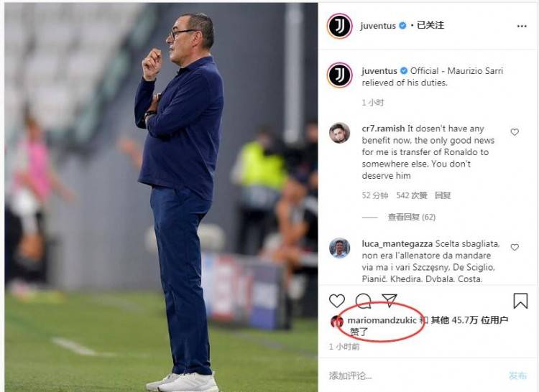Screen dimensions: 539x392
Task: Like the luca_mantegazza comment
Action: [x=515, y=247]
